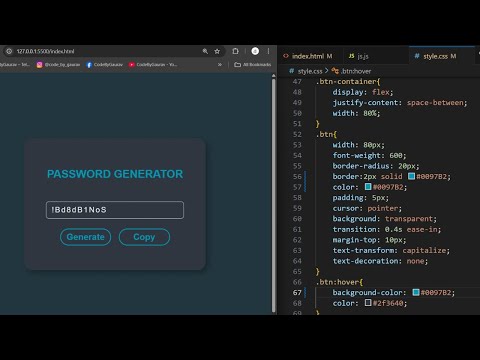Click the zoom magnifier icon in address bar
This screenshot has height=360, width=480.
(x=205, y=51)
